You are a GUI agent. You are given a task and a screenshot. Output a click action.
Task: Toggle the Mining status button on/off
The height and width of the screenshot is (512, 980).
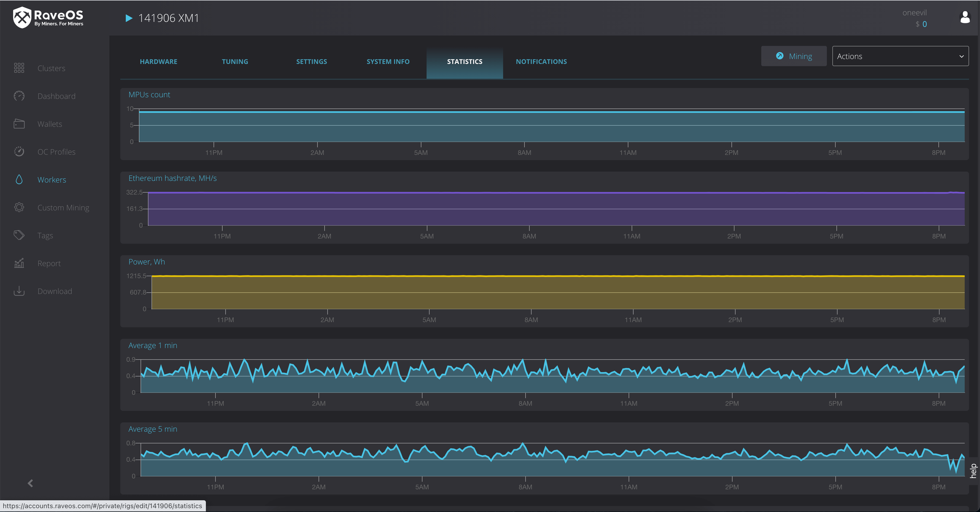pyautogui.click(x=793, y=56)
